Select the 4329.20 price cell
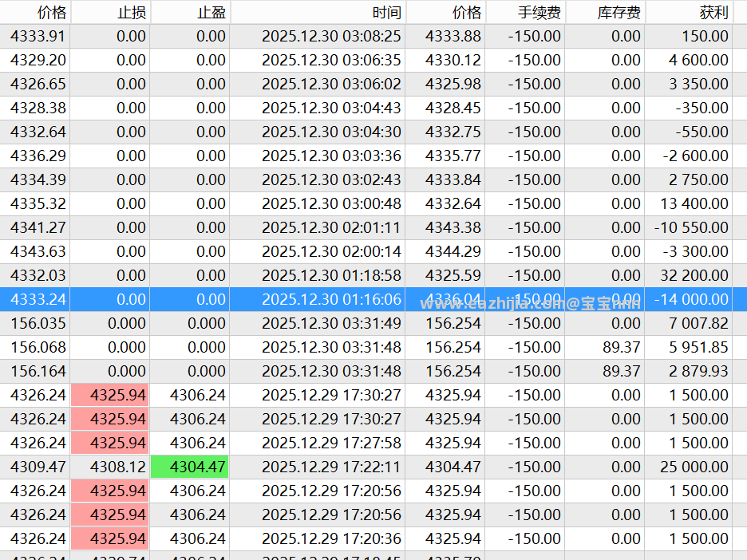747x560 pixels. [38, 60]
